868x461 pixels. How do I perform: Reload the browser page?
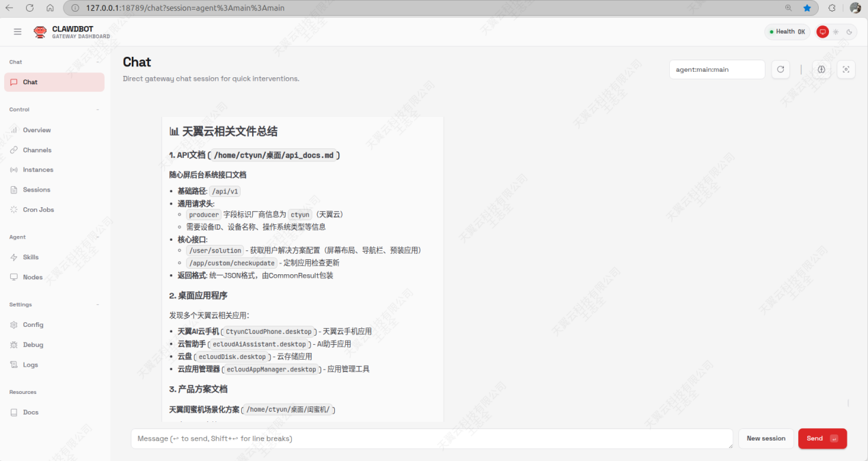coord(30,8)
